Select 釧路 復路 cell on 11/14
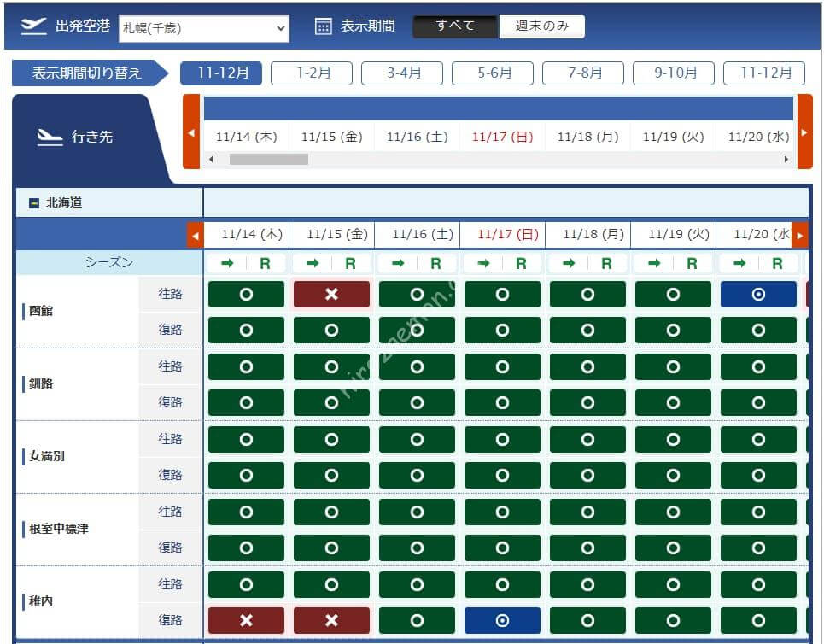The image size is (824, 644). click(246, 403)
